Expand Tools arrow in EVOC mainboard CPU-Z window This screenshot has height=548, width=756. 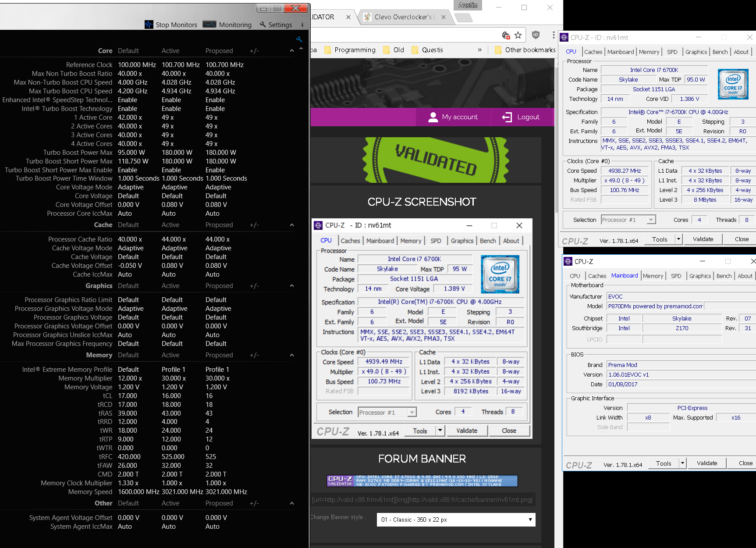click(682, 463)
